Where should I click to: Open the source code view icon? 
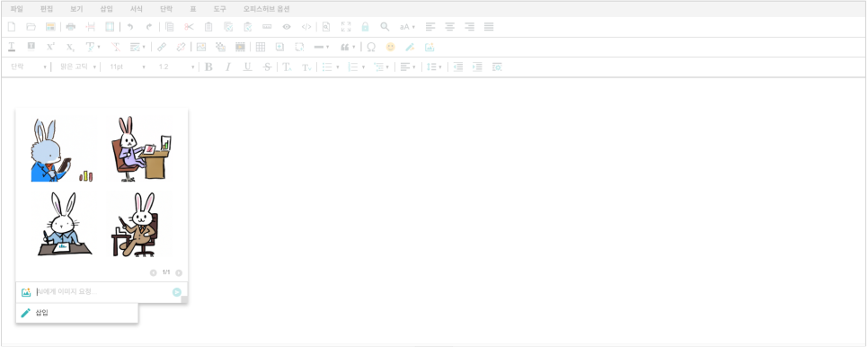click(306, 27)
